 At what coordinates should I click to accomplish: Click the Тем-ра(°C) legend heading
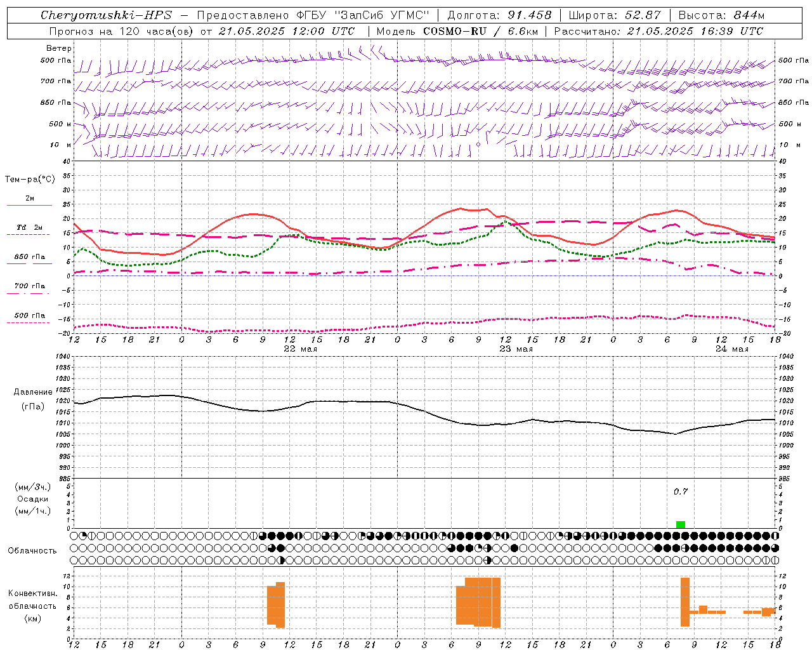[30, 180]
